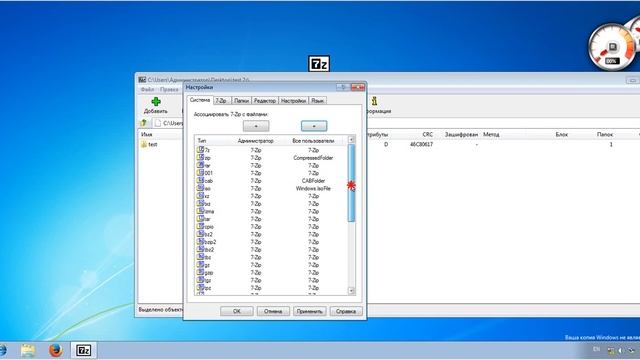Click the tpz row label
Image resolution: width=640 pixels, height=360 pixels.
click(x=207, y=288)
